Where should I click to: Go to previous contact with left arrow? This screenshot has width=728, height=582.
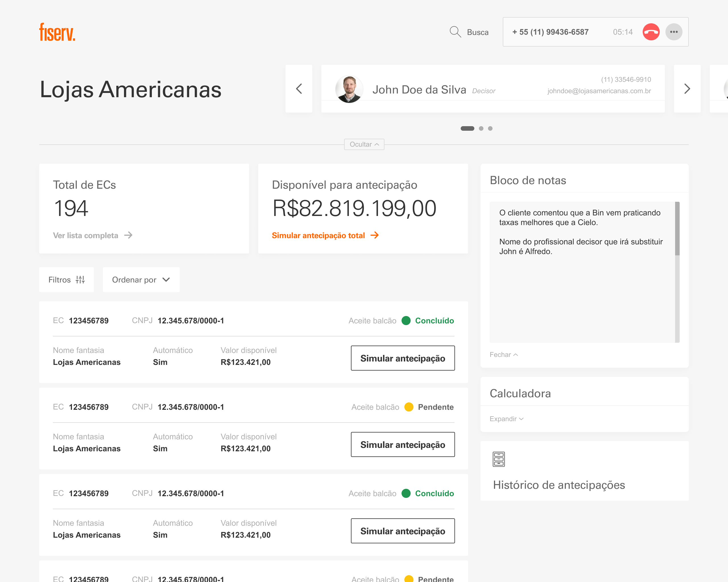[299, 89]
